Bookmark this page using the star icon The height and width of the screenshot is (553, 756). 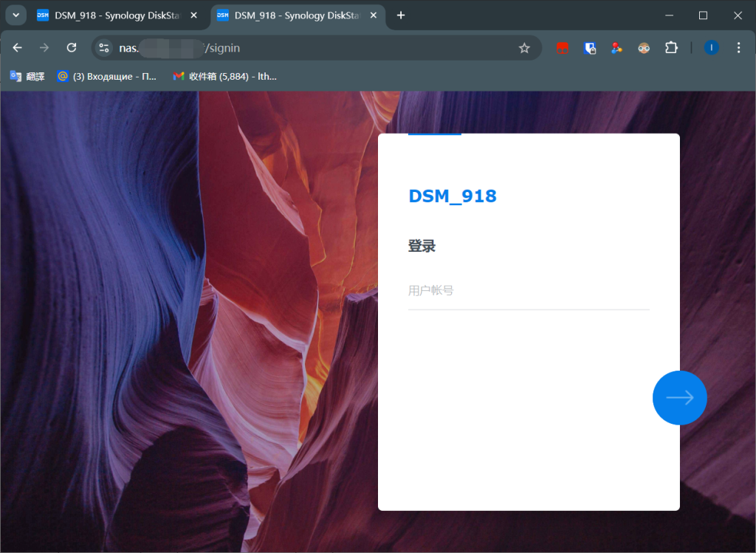(524, 47)
